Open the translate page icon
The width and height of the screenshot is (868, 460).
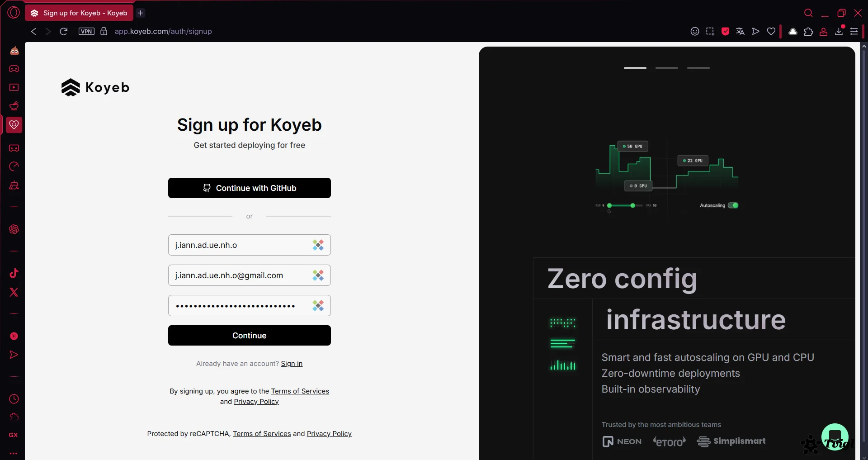pyautogui.click(x=741, y=31)
